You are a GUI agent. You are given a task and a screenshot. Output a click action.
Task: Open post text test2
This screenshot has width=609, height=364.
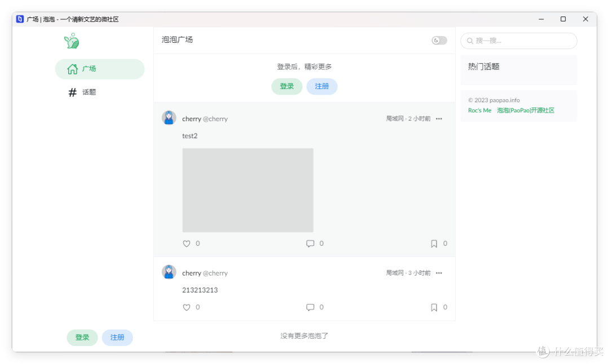tap(190, 136)
